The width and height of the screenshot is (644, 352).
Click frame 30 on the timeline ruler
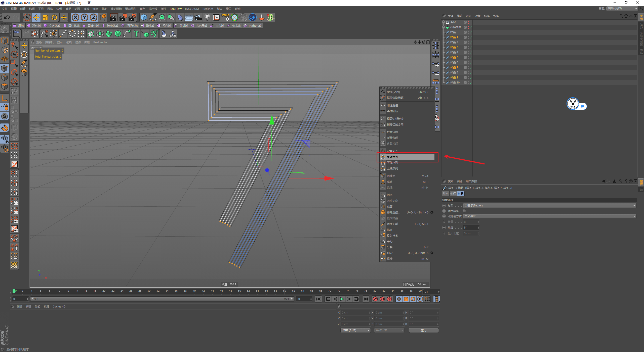149,291
